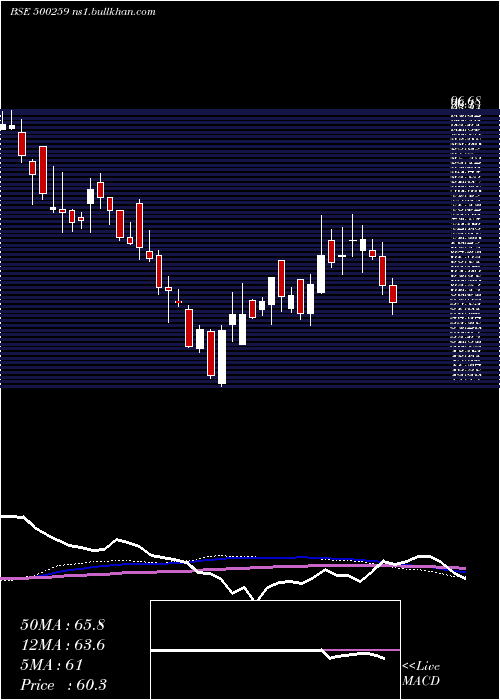The height and width of the screenshot is (700, 500).
Task: Click the '50MA : 65.8' value
Action: click(x=62, y=625)
